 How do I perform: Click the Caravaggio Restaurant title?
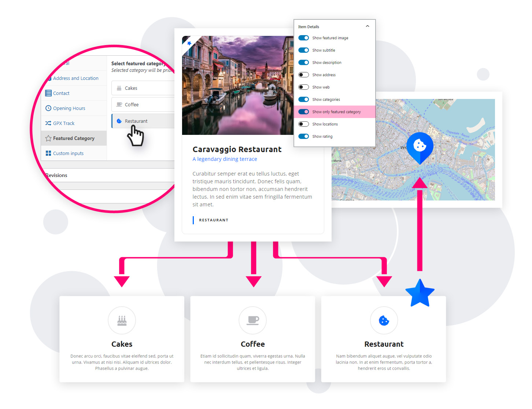tap(237, 150)
